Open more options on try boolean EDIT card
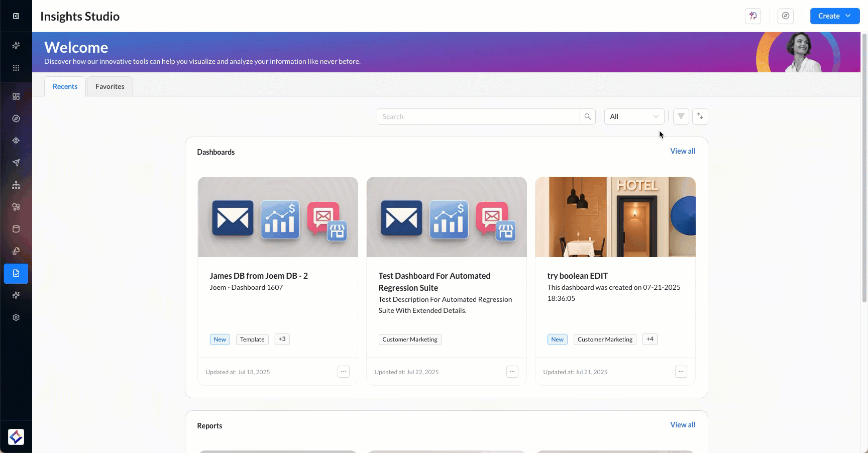 (681, 372)
